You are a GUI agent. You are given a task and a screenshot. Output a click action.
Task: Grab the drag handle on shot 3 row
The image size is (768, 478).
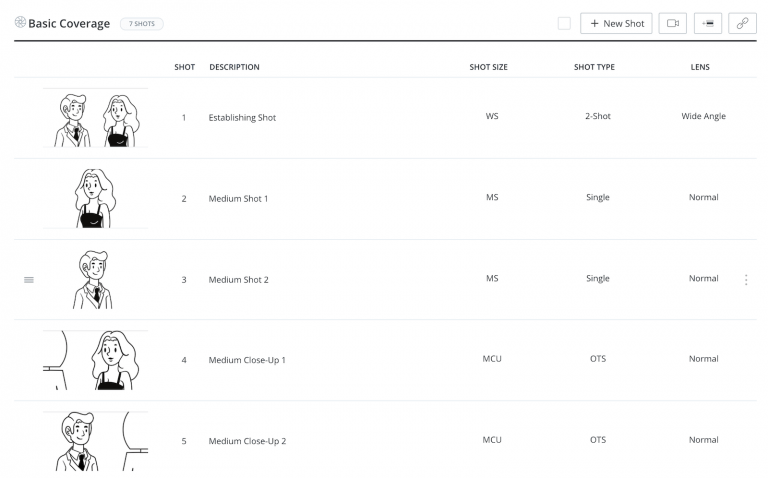click(x=29, y=280)
